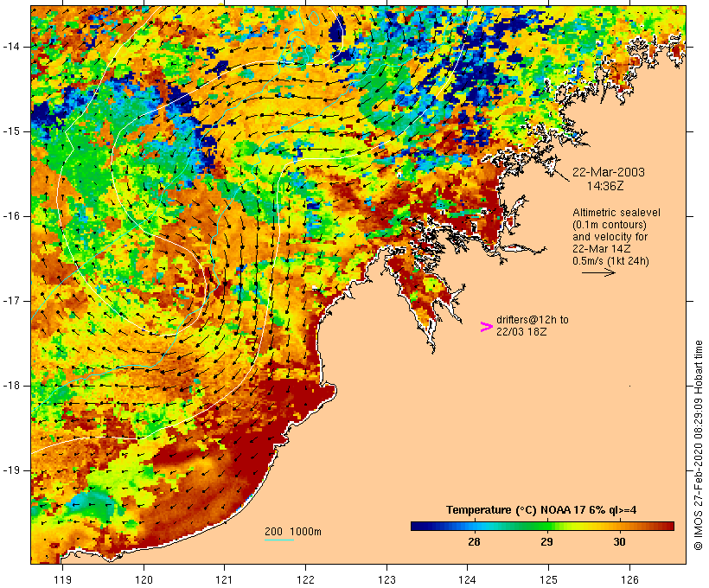Click the magenta drifter marker symbol
The width and height of the screenshot is (709, 588).
(486, 327)
